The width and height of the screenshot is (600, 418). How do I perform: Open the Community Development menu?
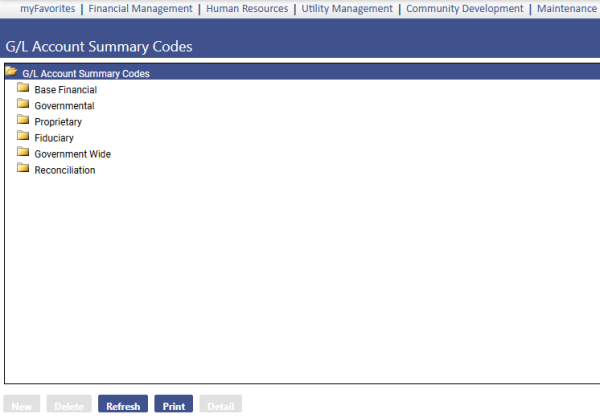pyautogui.click(x=465, y=8)
